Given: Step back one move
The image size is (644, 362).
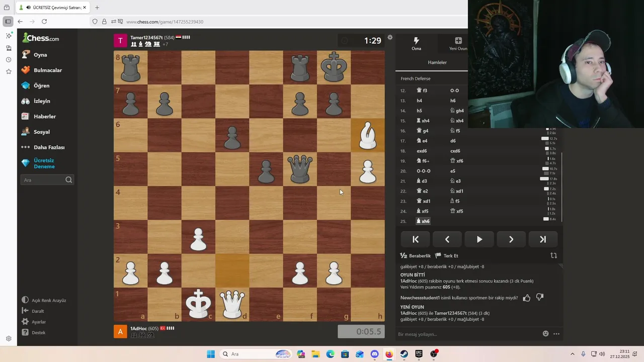Looking at the screenshot, I should click(x=447, y=239).
